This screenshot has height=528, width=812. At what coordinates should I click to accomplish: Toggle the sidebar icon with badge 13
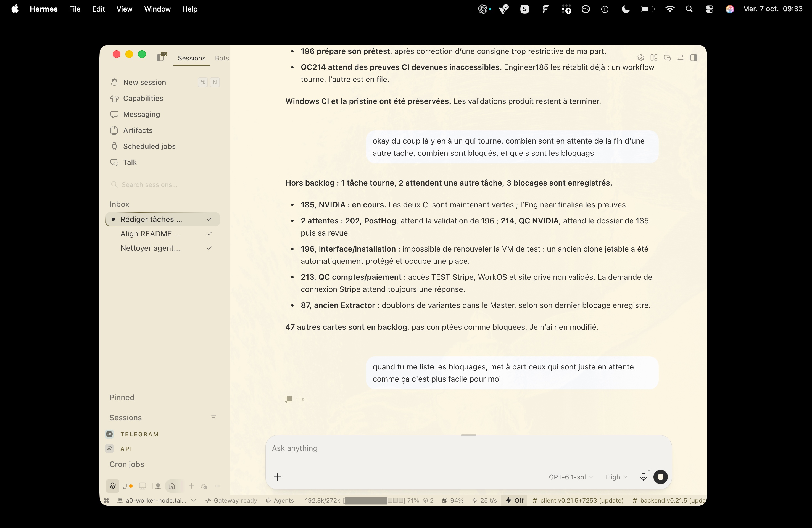click(161, 57)
